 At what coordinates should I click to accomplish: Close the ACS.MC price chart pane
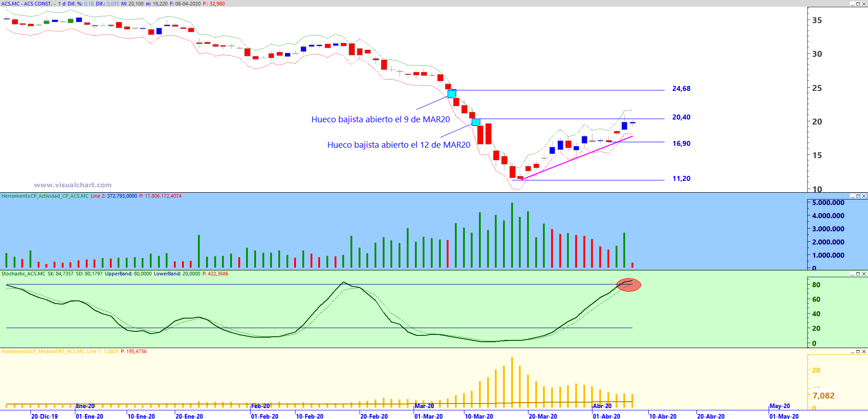tap(864, 4)
